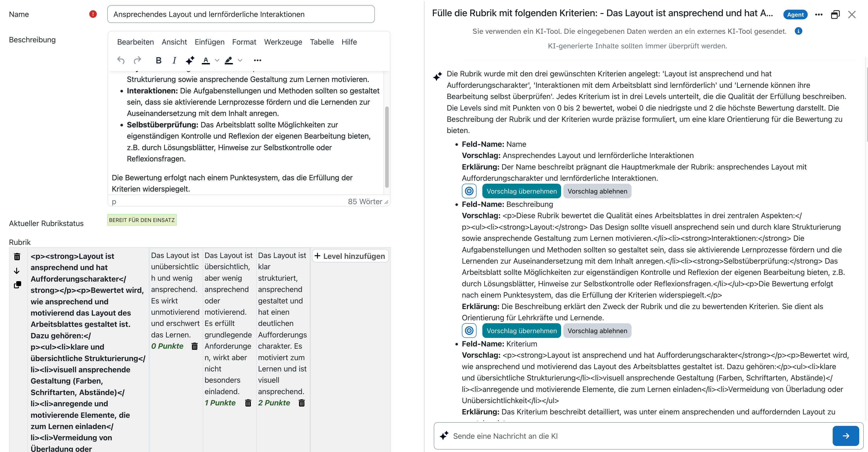Open the Werkzeuge menu

283,42
